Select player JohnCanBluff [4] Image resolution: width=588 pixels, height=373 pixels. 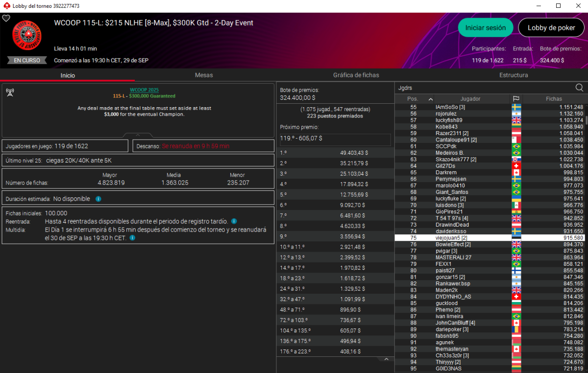(x=490, y=323)
